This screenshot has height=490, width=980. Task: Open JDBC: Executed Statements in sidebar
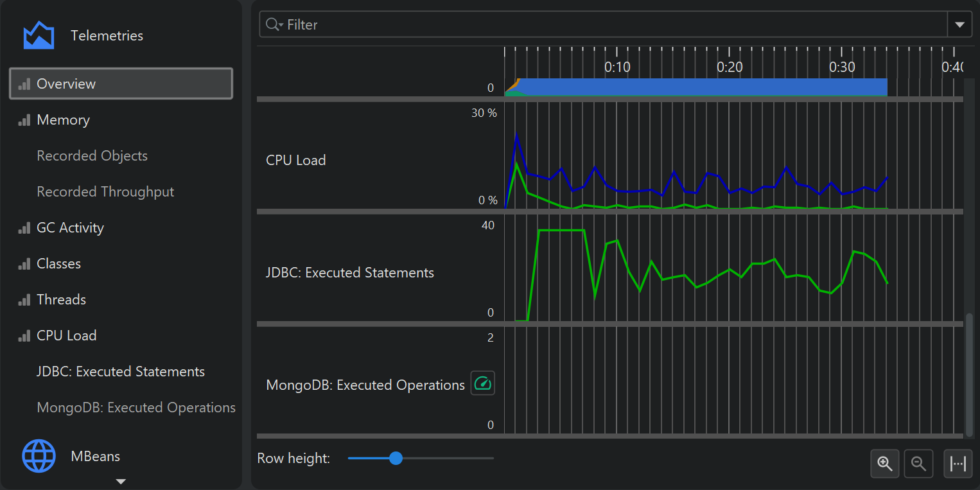pos(121,372)
